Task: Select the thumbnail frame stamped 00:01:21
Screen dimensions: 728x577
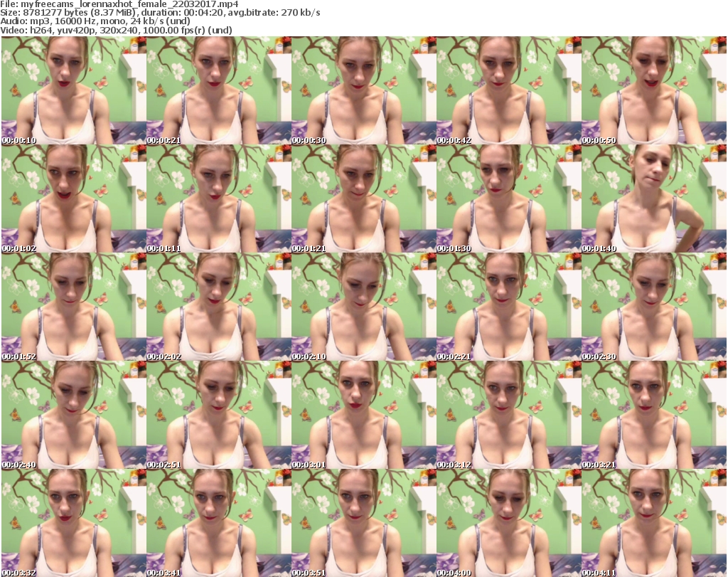Action: [x=363, y=198]
